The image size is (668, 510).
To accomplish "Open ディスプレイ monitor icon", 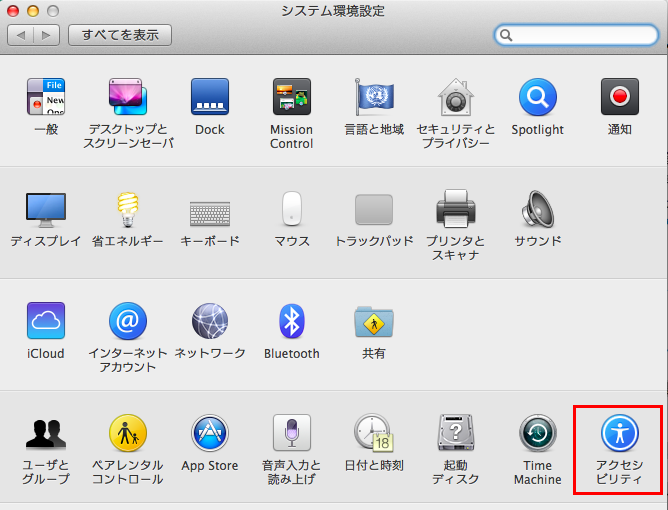I will (x=46, y=210).
